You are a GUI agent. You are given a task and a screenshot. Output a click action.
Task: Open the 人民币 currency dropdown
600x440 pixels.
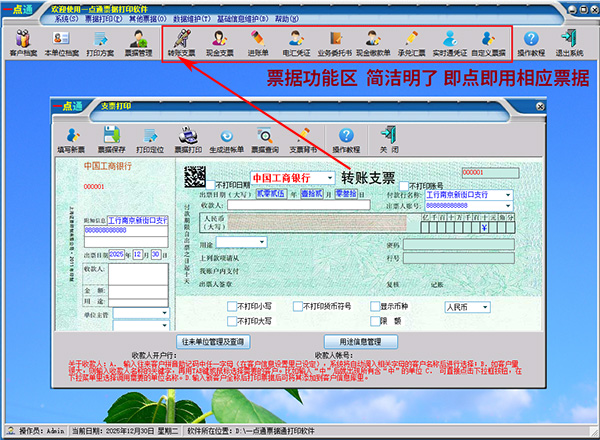(x=485, y=307)
